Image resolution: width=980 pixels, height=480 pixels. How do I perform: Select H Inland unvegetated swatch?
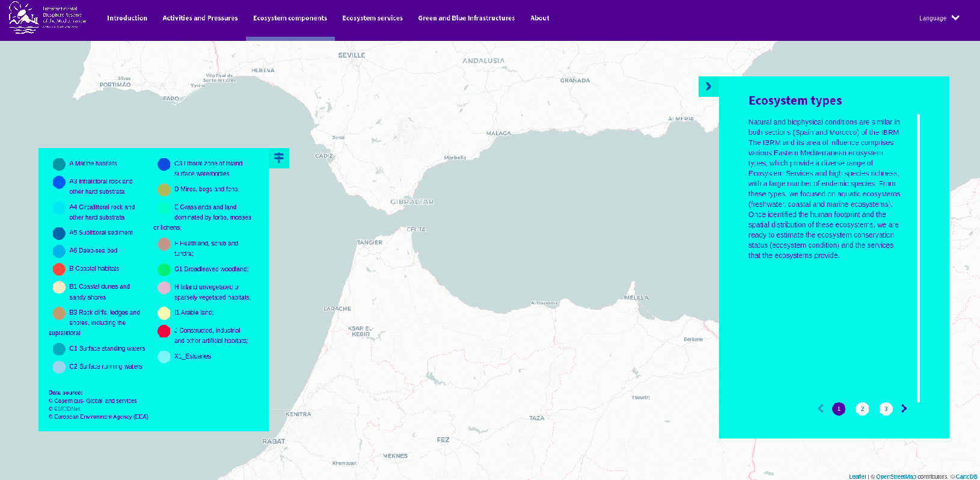pyautogui.click(x=164, y=288)
